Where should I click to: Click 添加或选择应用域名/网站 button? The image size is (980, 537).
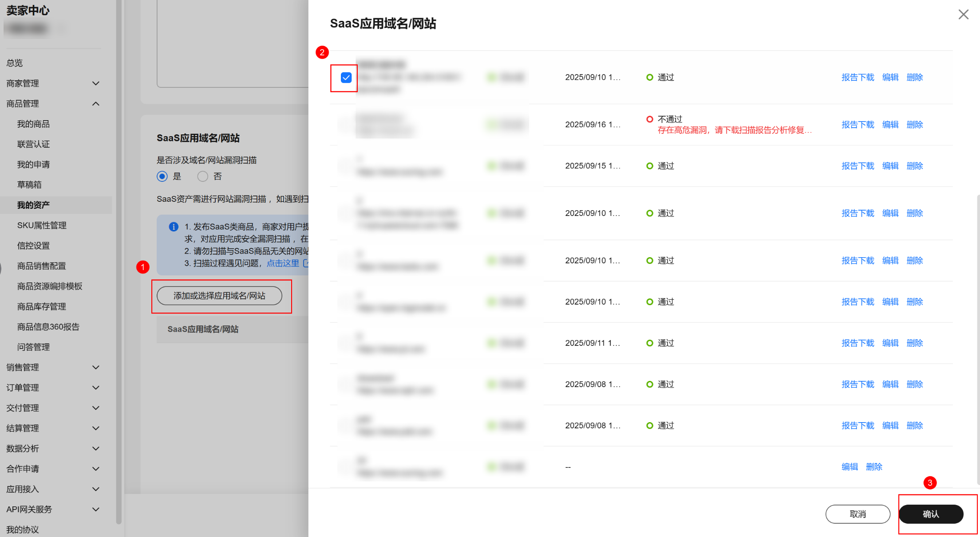click(x=219, y=296)
